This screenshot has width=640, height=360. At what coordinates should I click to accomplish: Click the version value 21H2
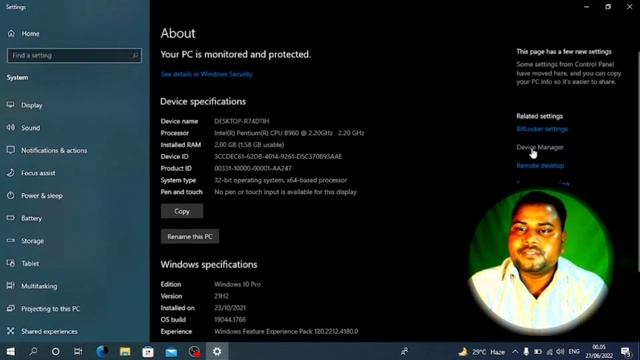pos(222,296)
